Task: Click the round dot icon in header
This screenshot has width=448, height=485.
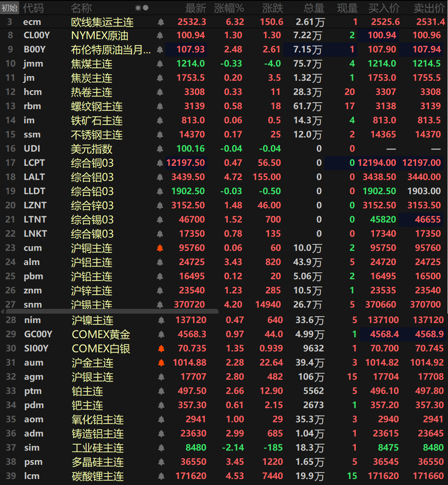Action: pos(146,8)
